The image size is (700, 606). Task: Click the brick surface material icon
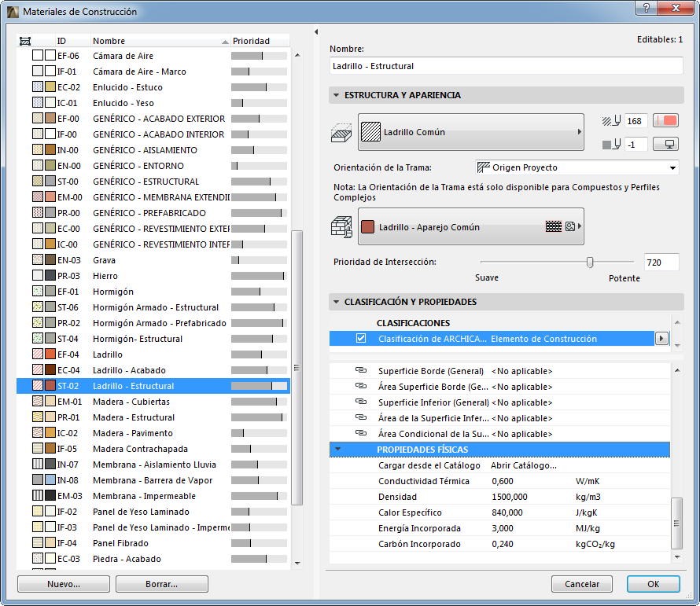(x=341, y=226)
